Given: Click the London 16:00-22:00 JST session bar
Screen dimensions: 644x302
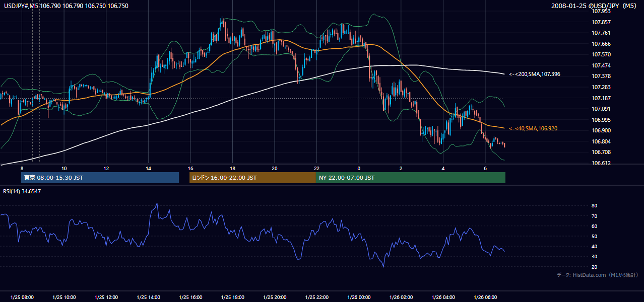Looking at the screenshot, I should 252,178.
